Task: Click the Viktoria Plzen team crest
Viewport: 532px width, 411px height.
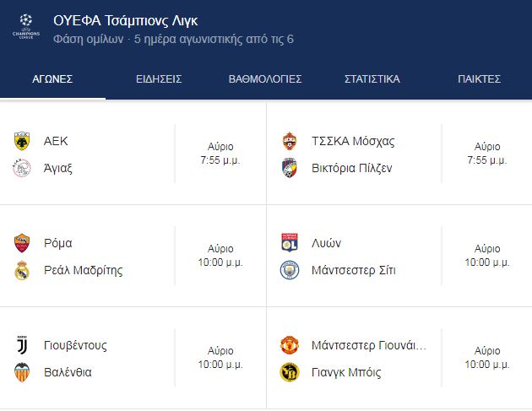Action: [x=289, y=168]
